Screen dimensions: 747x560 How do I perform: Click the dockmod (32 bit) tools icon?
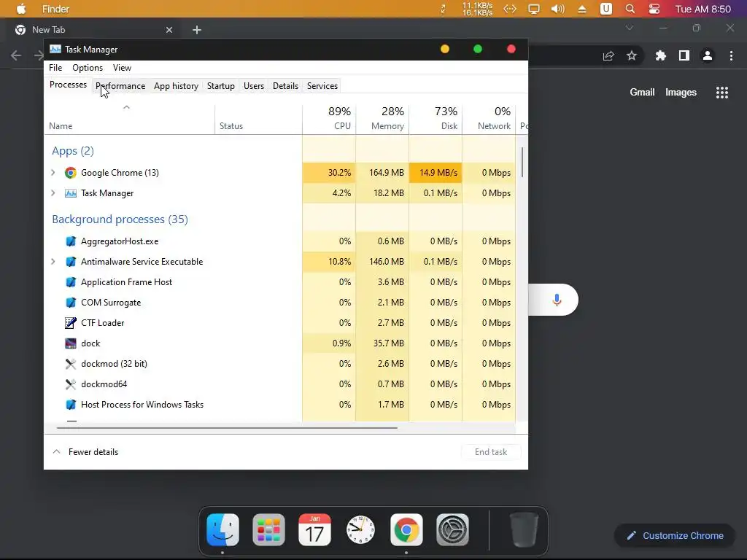pos(71,364)
